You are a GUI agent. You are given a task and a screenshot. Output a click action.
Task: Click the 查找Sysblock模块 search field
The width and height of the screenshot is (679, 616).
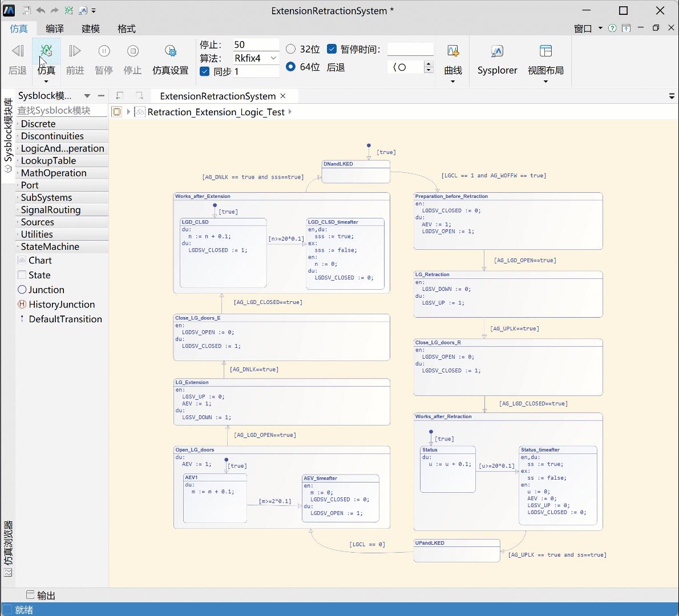tap(62, 110)
